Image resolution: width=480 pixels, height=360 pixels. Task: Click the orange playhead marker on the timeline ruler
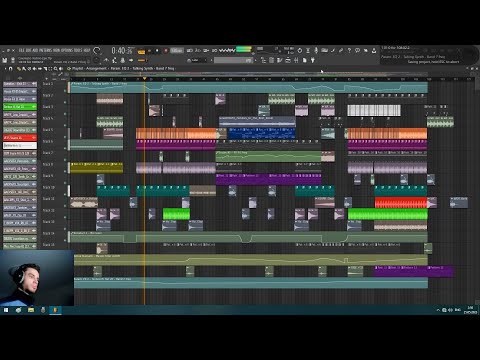(144, 78)
